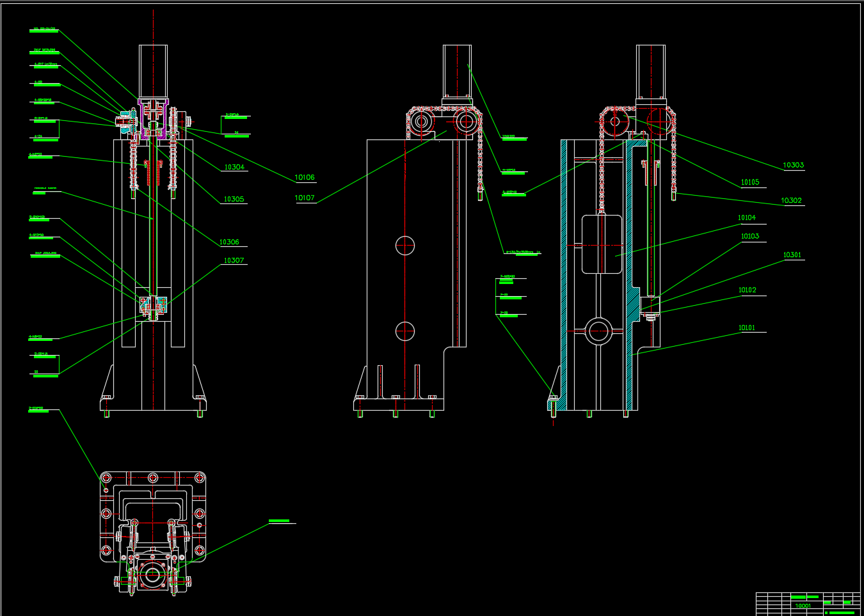Select part number 10307 annotation
This screenshot has height=616, width=864.
[x=234, y=261]
